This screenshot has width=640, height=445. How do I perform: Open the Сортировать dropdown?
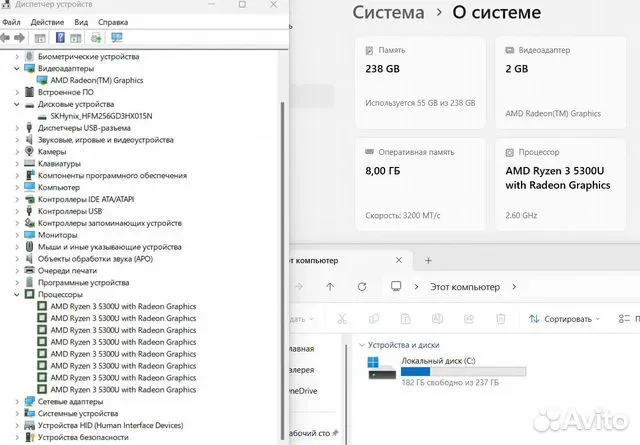(x=564, y=319)
